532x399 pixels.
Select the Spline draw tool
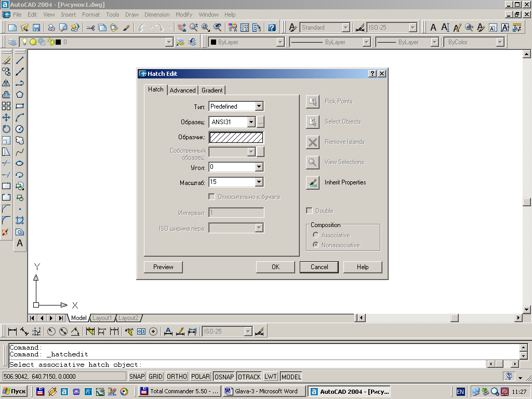coord(20,152)
